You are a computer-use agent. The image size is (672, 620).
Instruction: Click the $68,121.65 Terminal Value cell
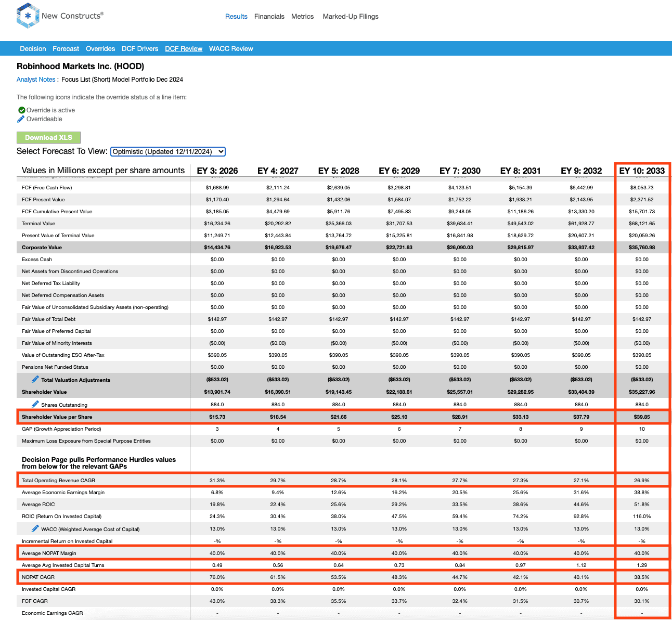click(x=642, y=224)
